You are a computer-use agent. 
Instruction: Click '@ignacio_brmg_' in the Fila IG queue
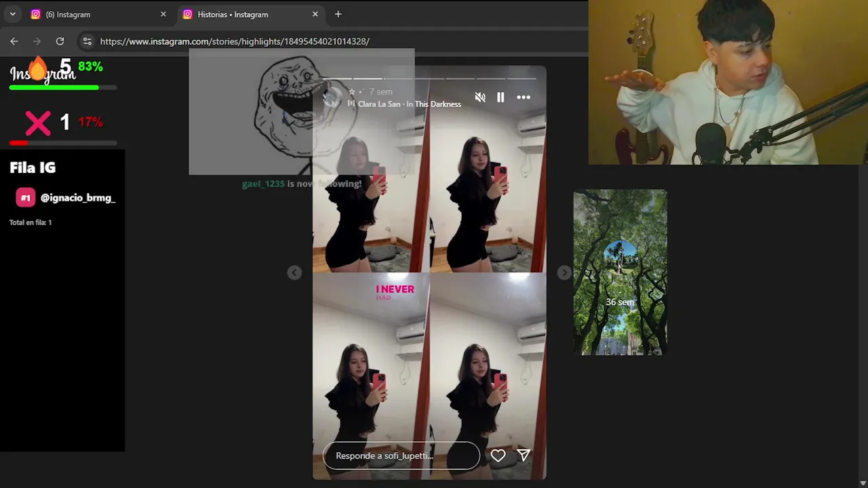tap(78, 198)
